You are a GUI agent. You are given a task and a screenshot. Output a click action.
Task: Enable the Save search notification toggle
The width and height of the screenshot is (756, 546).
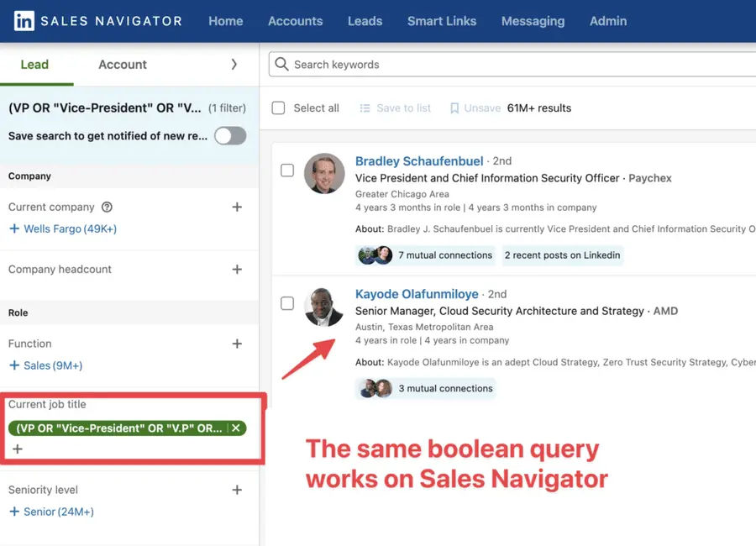[x=229, y=136]
